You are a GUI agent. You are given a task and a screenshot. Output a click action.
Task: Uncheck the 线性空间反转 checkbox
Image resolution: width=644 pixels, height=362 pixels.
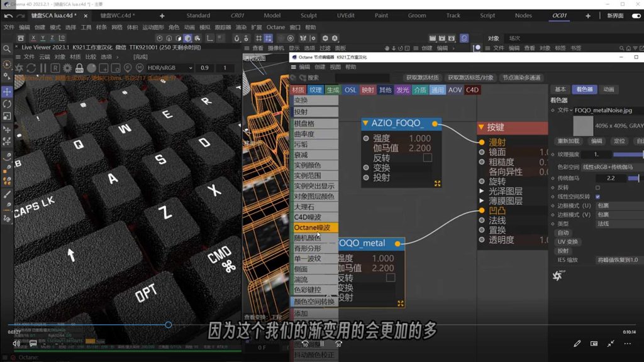pyautogui.click(x=597, y=196)
